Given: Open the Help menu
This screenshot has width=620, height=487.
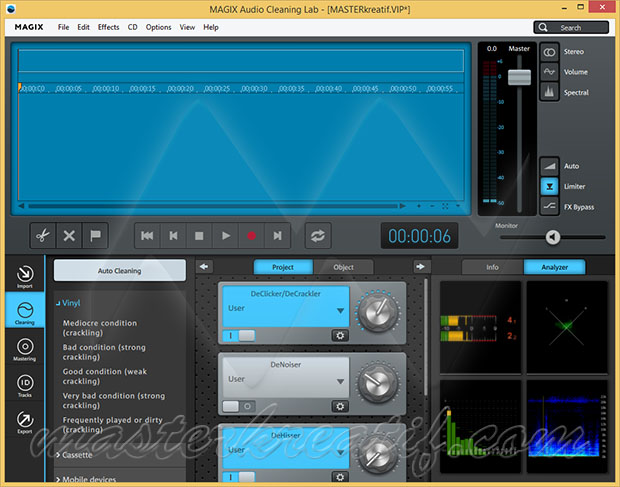Looking at the screenshot, I should [211, 27].
